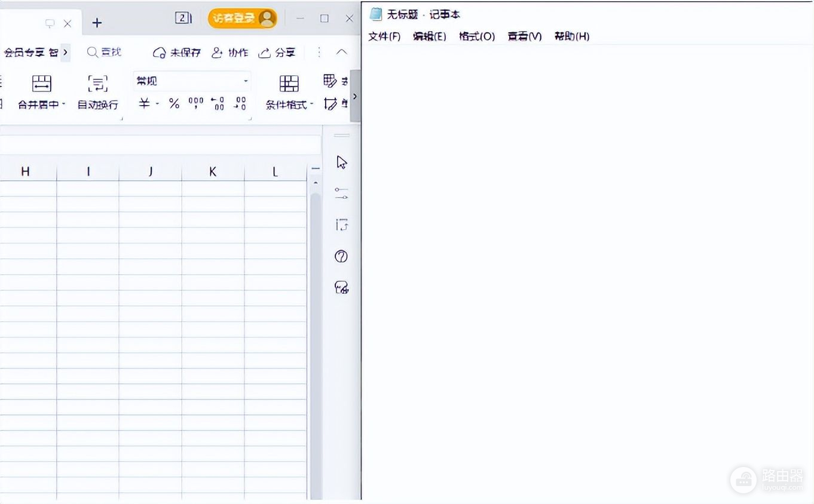The width and height of the screenshot is (814, 504).
Task: Click the cloud unsaved status icon
Action: point(159,53)
